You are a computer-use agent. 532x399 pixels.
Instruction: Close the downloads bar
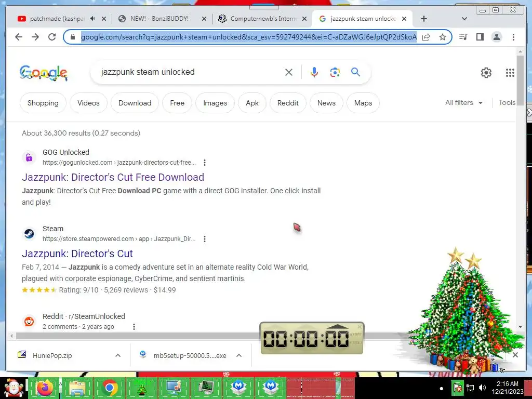tap(515, 355)
